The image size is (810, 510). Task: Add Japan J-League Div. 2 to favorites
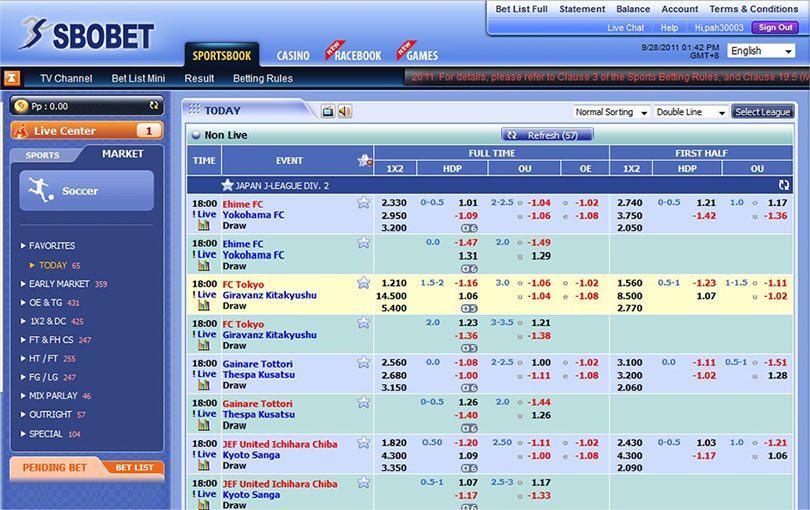pyautogui.click(x=227, y=185)
